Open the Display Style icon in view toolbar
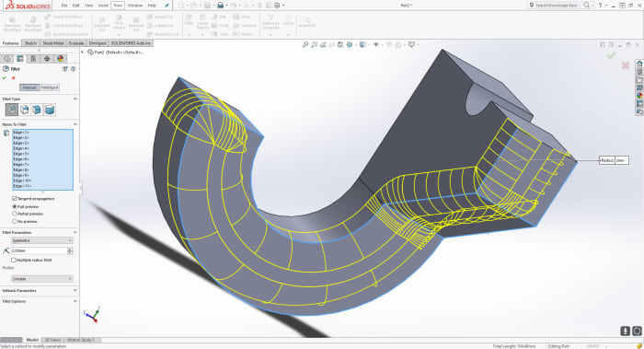 [x=362, y=45]
